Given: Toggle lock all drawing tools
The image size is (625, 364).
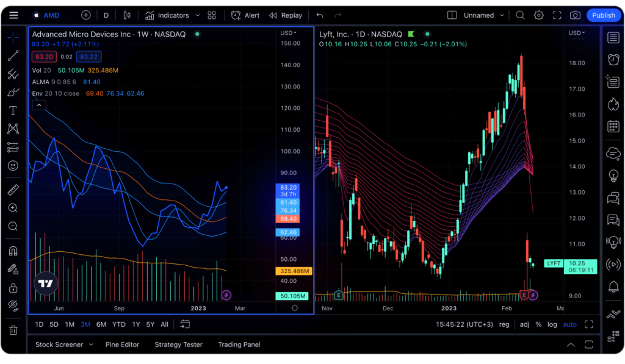Looking at the screenshot, I should (x=13, y=288).
